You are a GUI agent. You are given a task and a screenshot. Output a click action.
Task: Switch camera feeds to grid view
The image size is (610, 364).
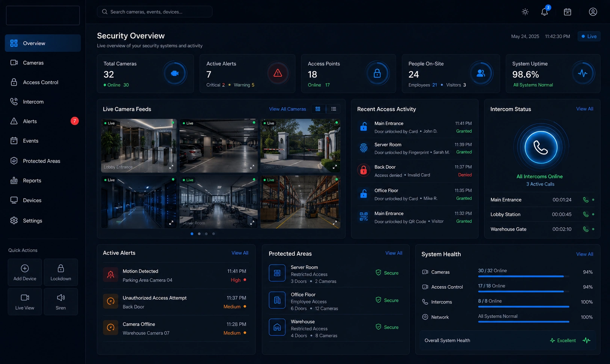(318, 109)
